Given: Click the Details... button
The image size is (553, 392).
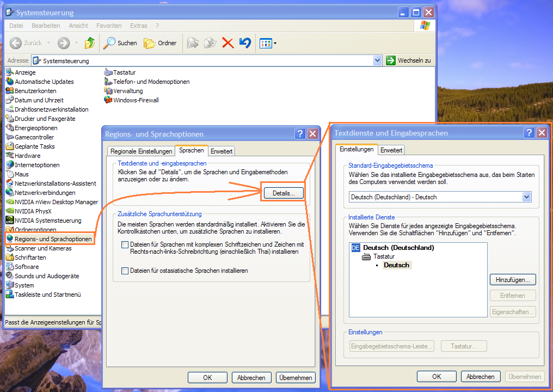Looking at the screenshot, I should click(283, 193).
